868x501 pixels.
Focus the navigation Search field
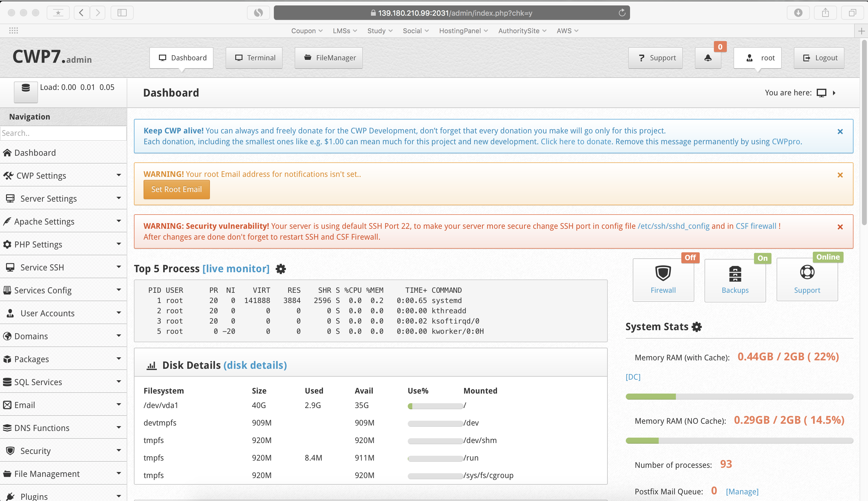pyautogui.click(x=63, y=133)
